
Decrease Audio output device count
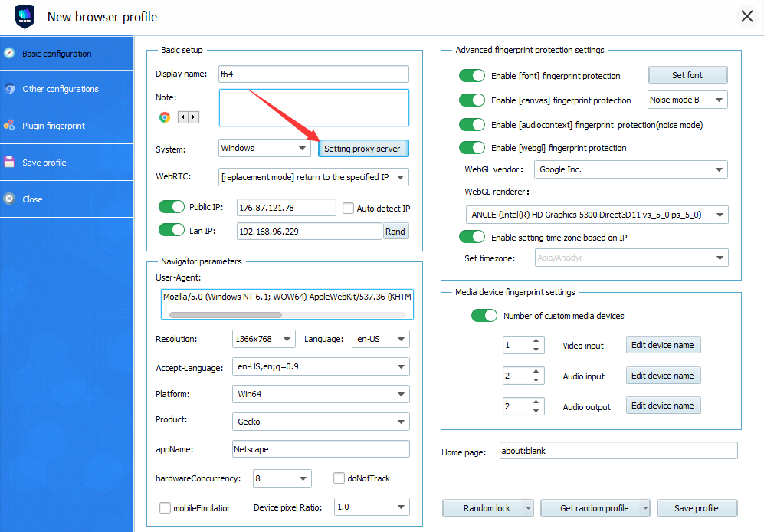click(536, 411)
